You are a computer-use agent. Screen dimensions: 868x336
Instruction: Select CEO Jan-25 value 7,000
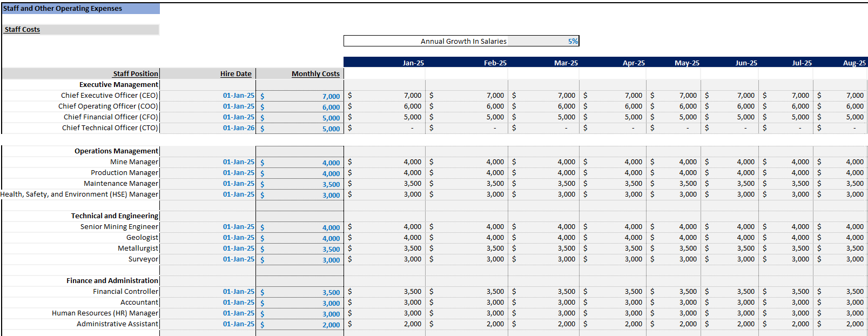(x=385, y=96)
